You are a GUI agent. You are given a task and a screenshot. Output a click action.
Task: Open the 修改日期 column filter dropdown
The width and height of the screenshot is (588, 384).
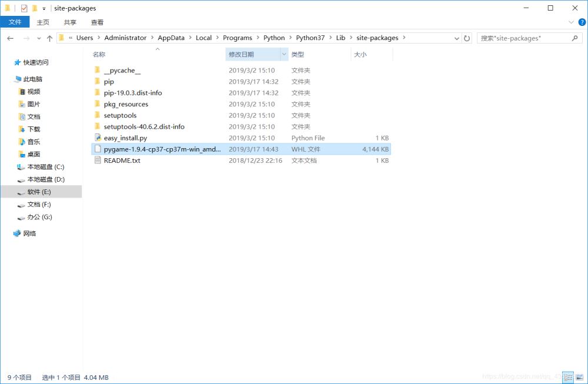point(284,54)
